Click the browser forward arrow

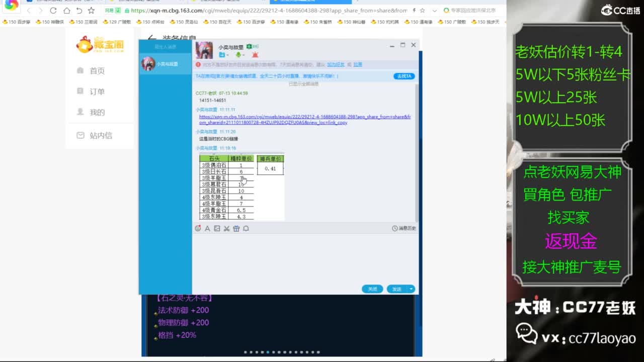coord(41,11)
